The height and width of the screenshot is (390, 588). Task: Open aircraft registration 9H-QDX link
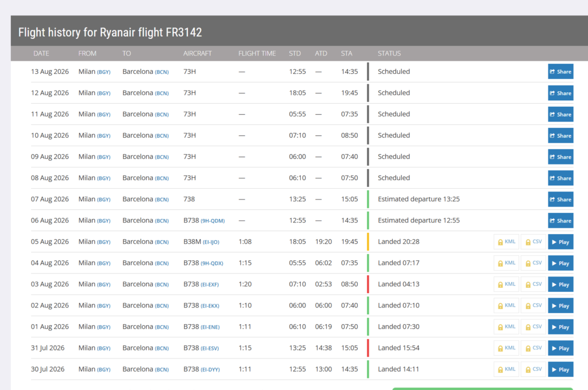tap(212, 263)
